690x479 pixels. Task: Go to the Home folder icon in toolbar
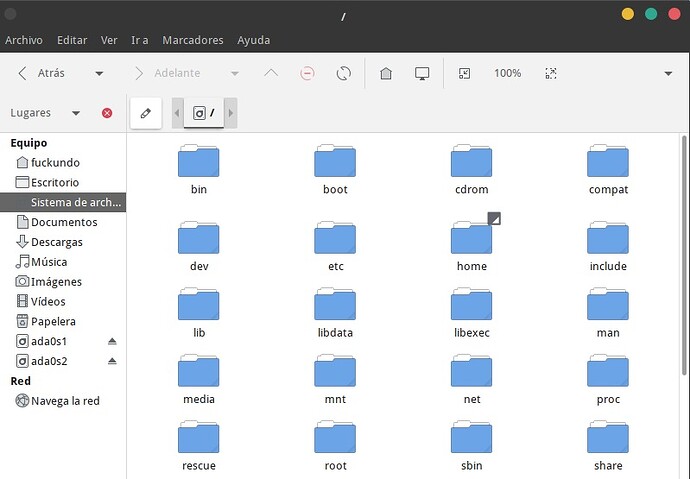pyautogui.click(x=386, y=73)
